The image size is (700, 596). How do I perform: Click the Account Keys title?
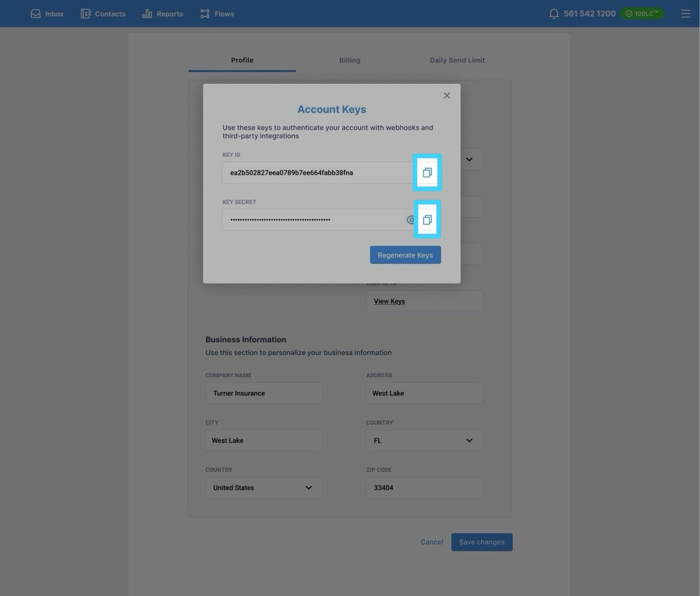pos(332,110)
